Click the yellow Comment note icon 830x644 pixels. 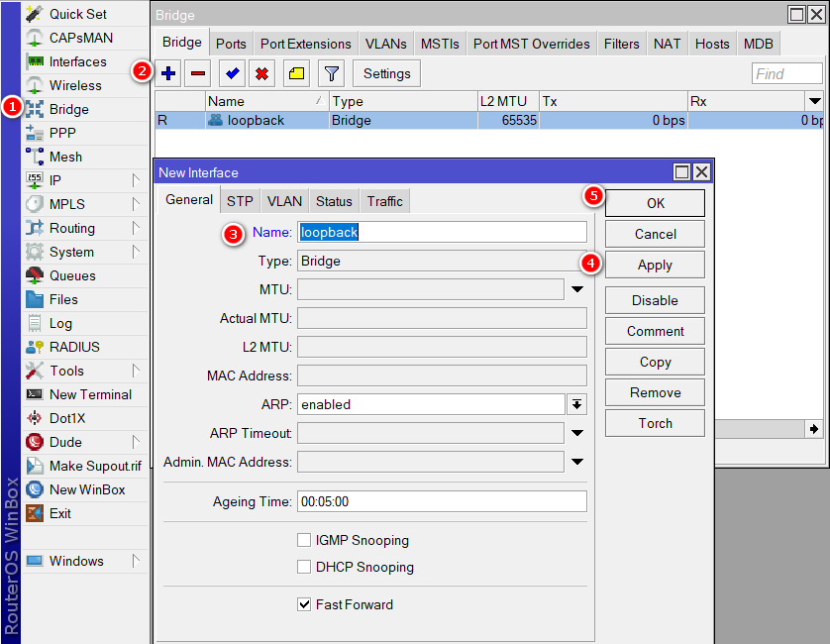click(x=296, y=73)
